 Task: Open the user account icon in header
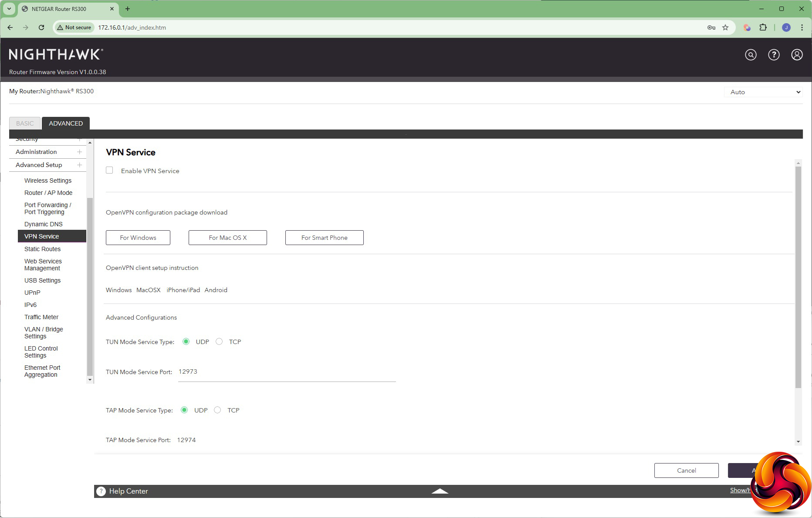(x=797, y=55)
